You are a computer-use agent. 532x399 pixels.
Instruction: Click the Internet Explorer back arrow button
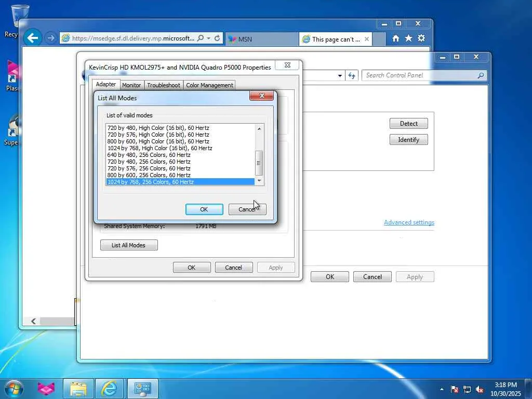point(33,38)
